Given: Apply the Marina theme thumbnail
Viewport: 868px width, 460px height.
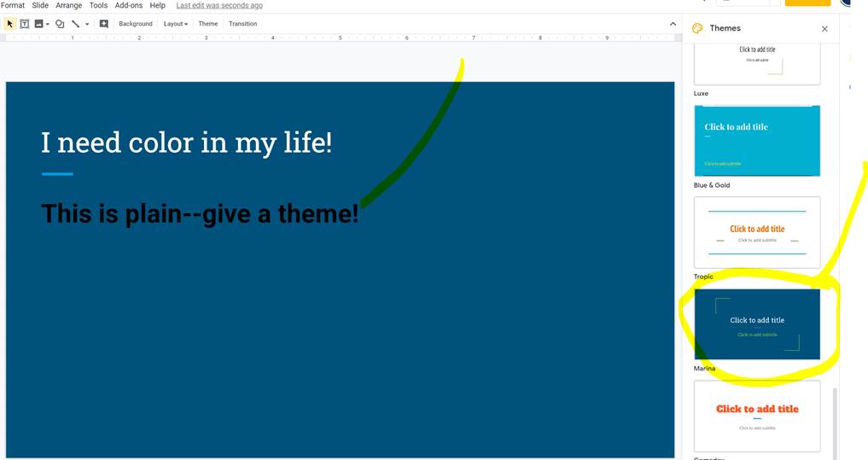Looking at the screenshot, I should pyautogui.click(x=757, y=324).
